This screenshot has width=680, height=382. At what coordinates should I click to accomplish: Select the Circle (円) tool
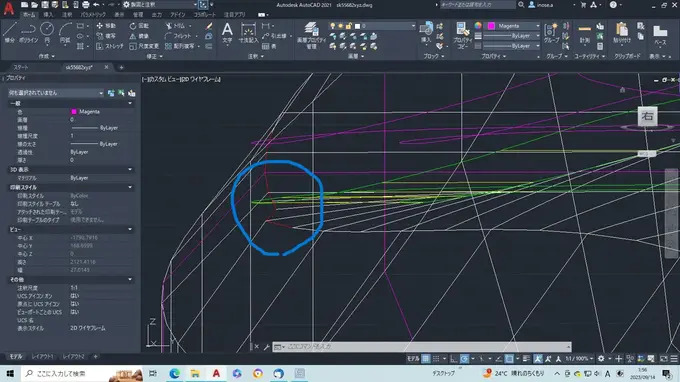pos(47,33)
